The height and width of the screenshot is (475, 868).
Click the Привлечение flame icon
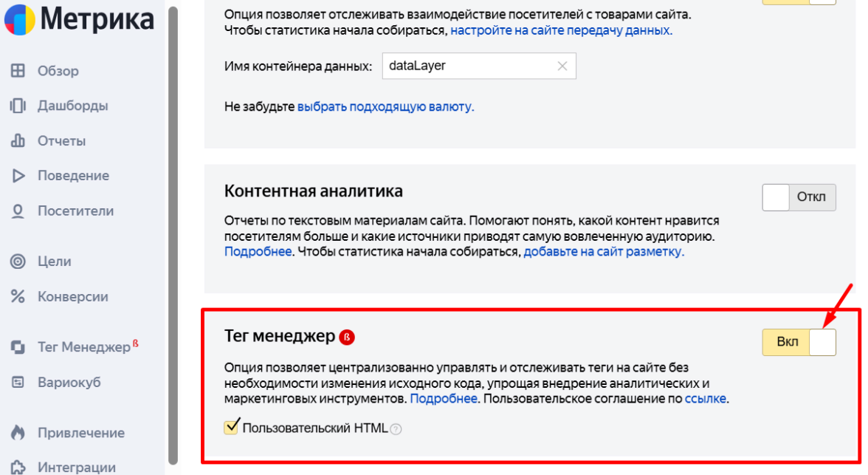coord(18,433)
